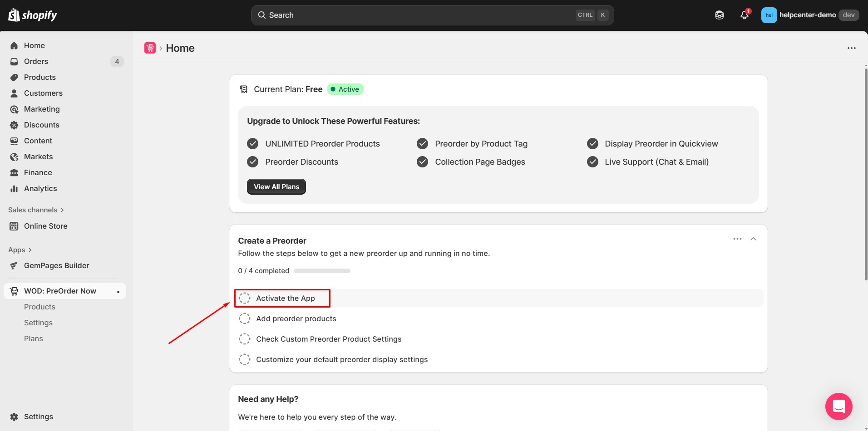Click the WOD PreOrder app icon in breadcrumb
This screenshot has width=868, height=431.
coord(150,48)
